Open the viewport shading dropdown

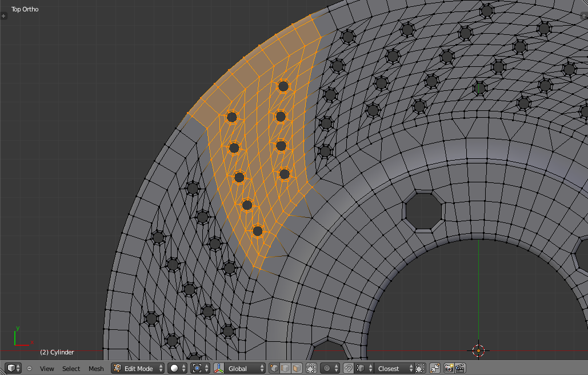click(177, 368)
